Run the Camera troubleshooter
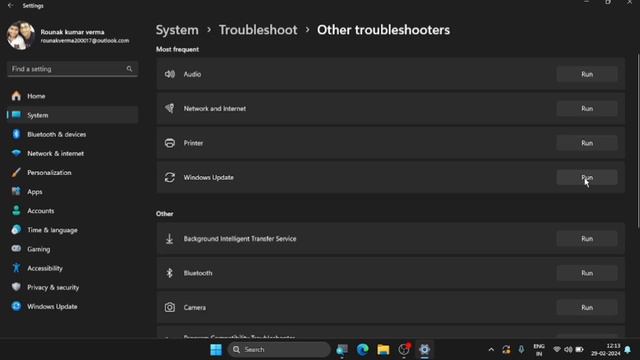This screenshot has height=360, width=640. 587,308
